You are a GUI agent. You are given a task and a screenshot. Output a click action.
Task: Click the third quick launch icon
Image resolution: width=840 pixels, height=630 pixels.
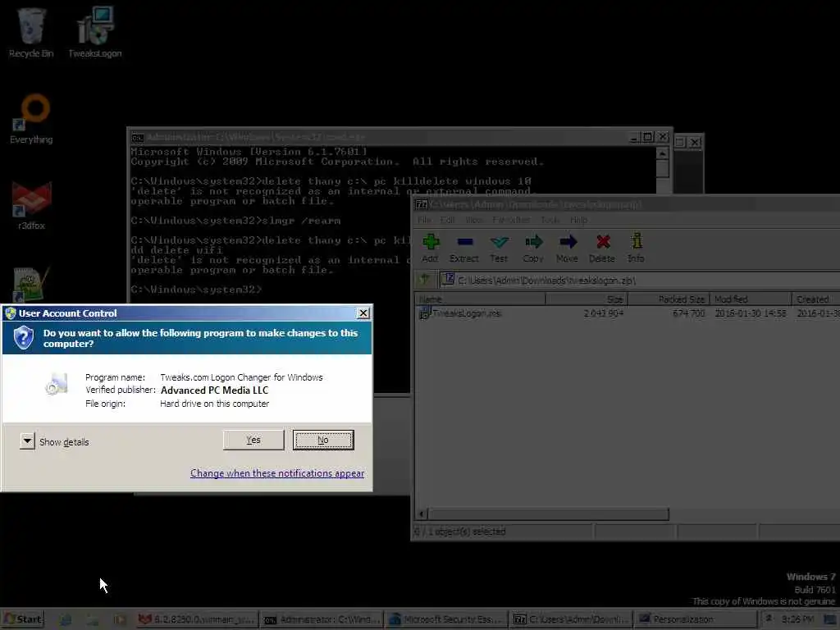click(120, 620)
